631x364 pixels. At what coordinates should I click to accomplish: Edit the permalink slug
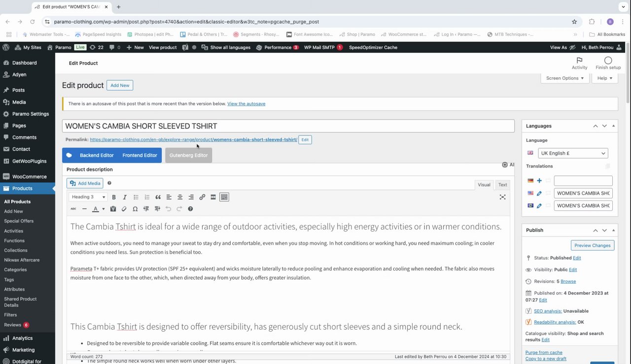click(x=305, y=140)
